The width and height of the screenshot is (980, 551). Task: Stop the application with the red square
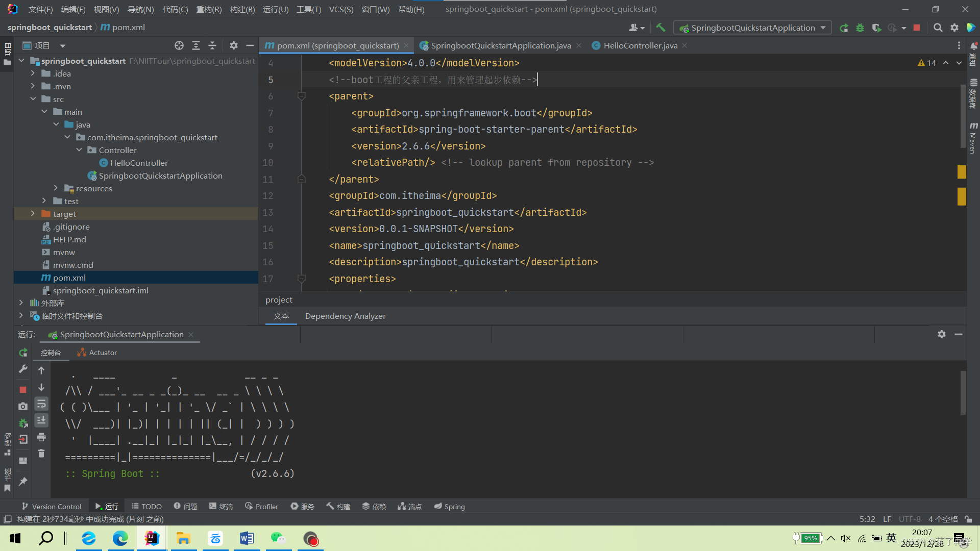click(x=917, y=28)
